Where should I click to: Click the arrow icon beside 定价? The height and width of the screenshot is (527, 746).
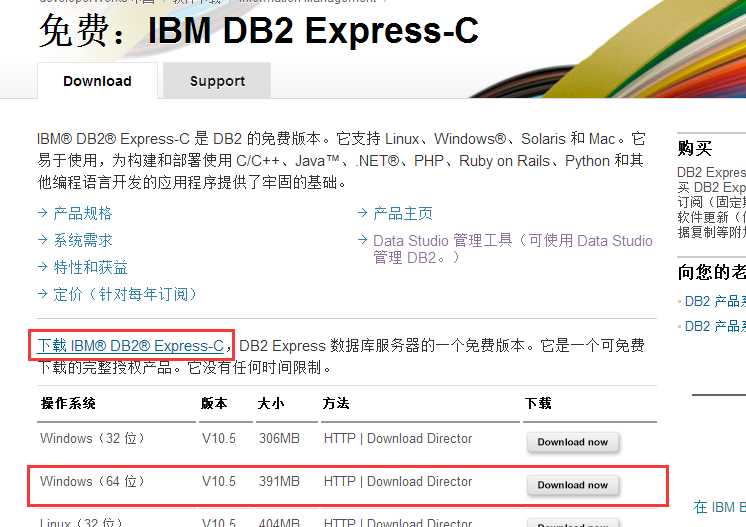coord(43,293)
